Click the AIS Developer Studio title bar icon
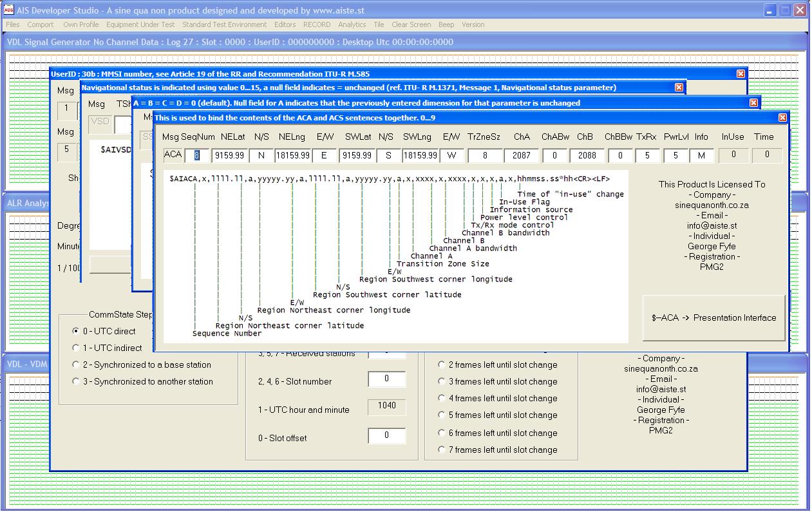 (9, 10)
